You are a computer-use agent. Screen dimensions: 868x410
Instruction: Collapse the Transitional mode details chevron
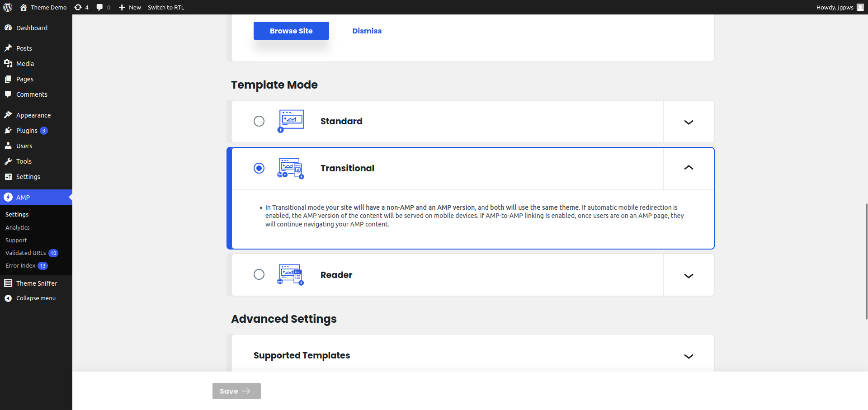tap(689, 168)
